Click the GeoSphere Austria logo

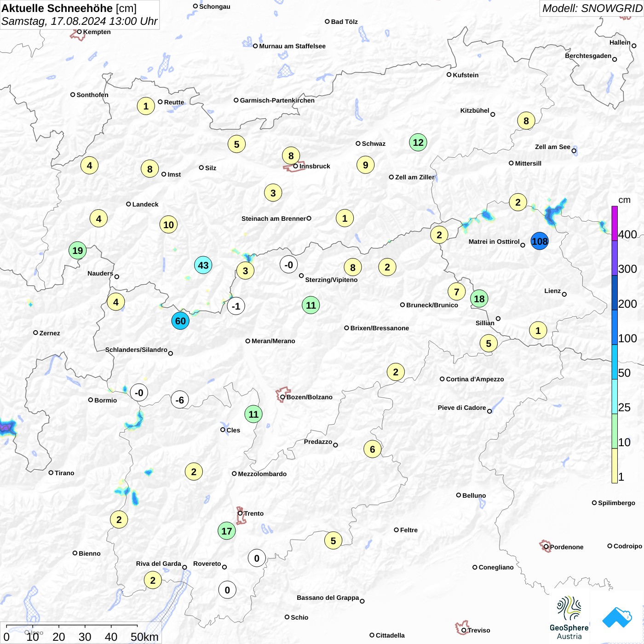click(x=569, y=618)
